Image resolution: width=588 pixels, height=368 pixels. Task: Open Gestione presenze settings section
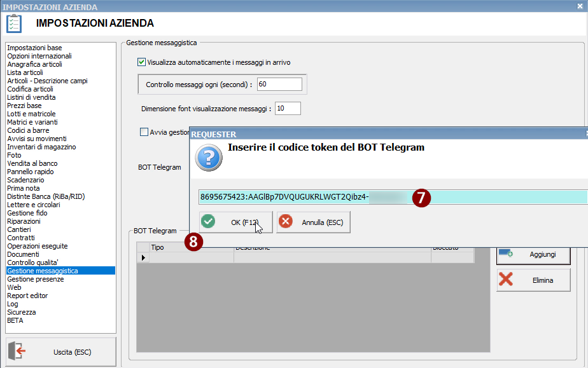point(36,279)
